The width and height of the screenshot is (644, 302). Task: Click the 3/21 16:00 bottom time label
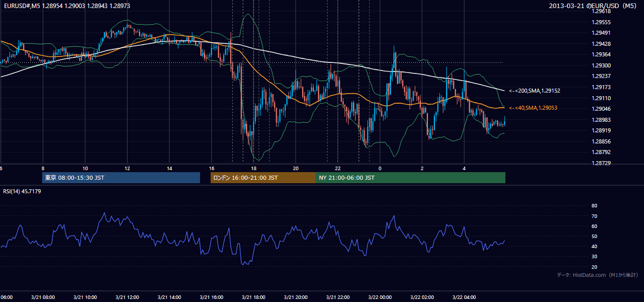[211, 297]
